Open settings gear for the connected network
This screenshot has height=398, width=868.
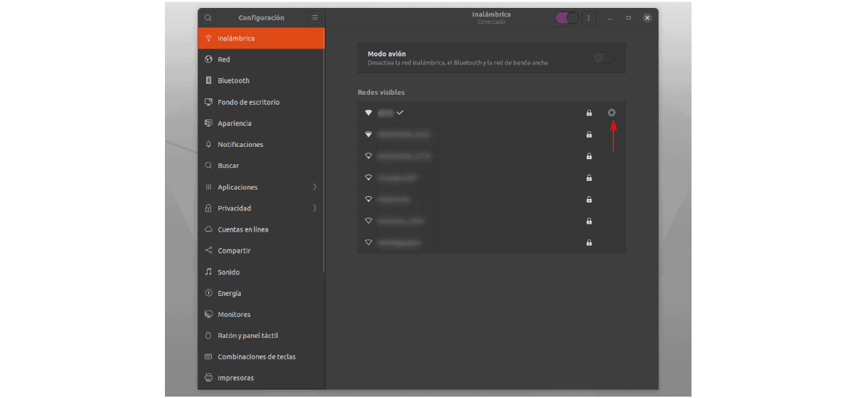click(612, 113)
